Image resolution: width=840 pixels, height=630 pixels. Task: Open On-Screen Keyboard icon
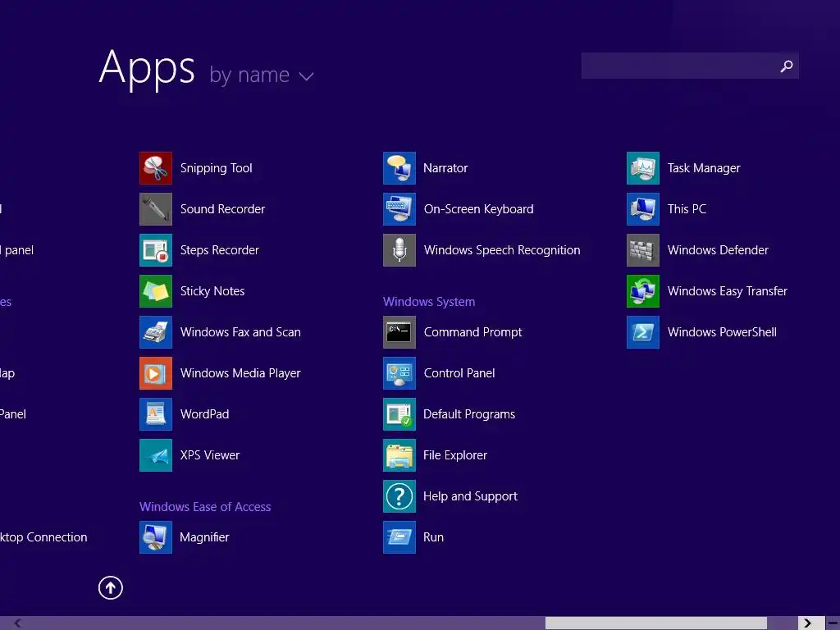tap(399, 209)
